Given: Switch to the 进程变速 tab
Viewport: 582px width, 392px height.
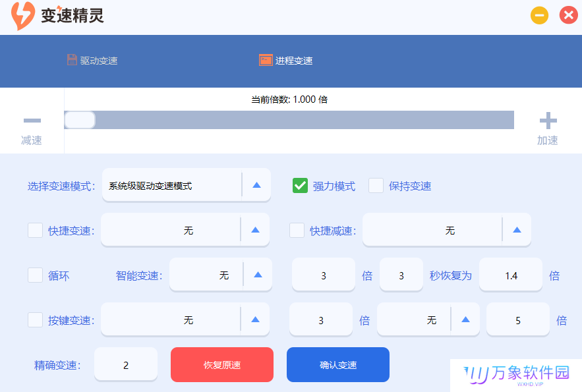Looking at the screenshot, I should pos(286,61).
